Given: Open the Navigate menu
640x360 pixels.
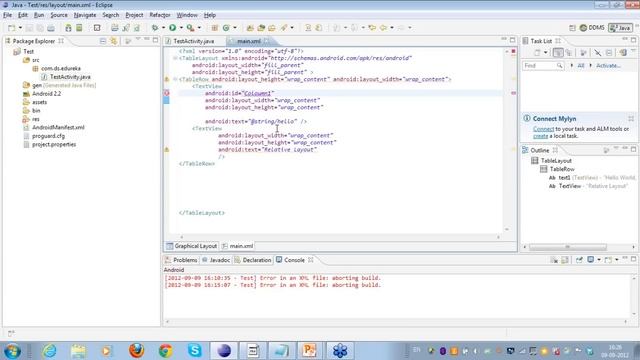Looking at the screenshot, I should tap(85, 15).
